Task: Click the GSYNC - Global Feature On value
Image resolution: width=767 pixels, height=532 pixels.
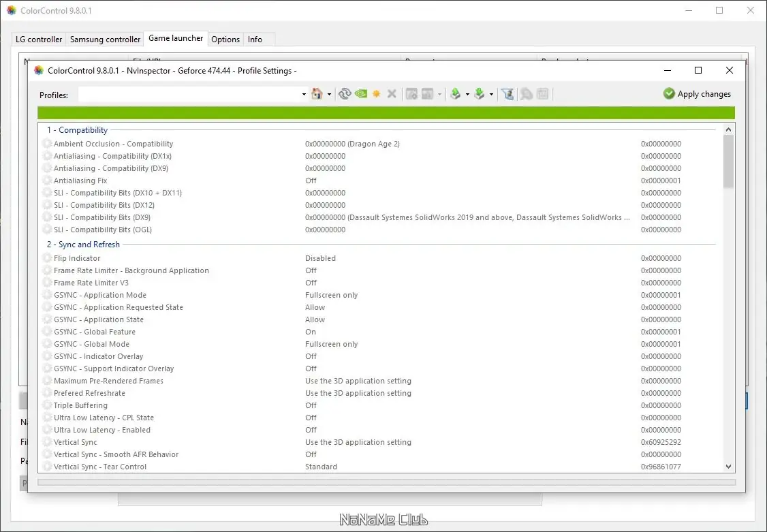Action: (311, 332)
